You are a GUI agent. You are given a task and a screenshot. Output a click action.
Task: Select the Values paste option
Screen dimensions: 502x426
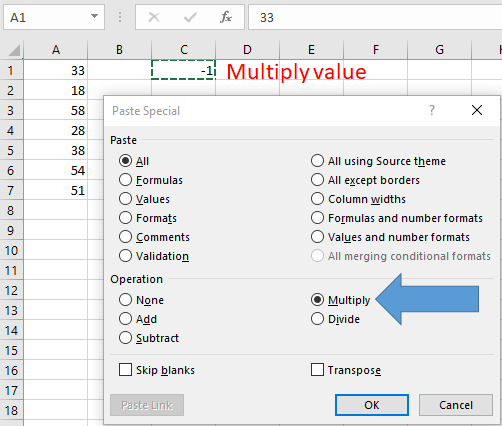144,199
